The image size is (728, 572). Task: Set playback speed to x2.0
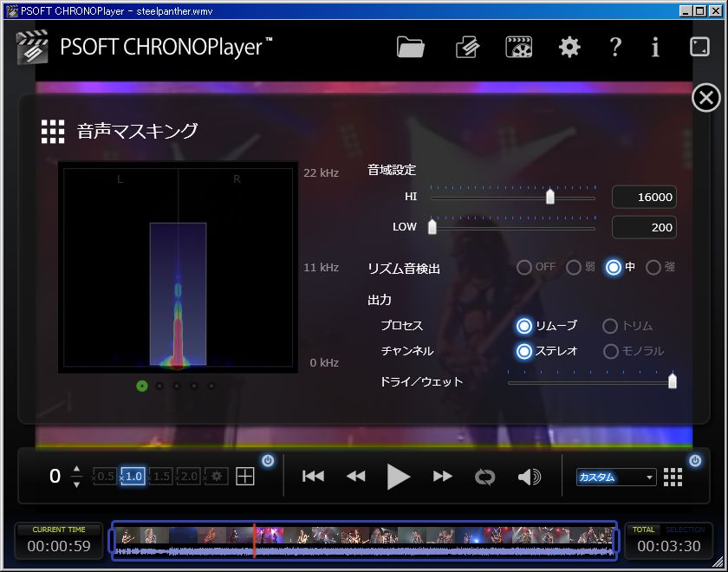coord(189,477)
